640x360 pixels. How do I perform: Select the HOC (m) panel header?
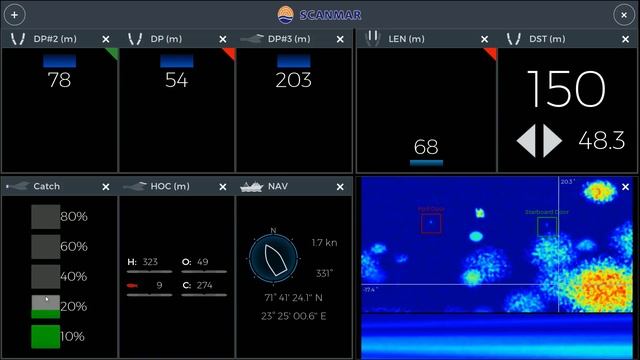[x=177, y=187]
